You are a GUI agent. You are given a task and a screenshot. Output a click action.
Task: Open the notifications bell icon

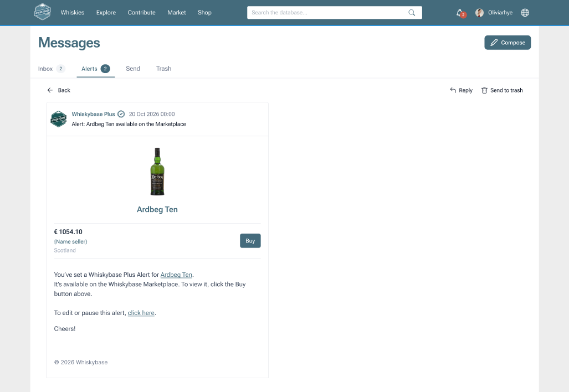tap(460, 13)
